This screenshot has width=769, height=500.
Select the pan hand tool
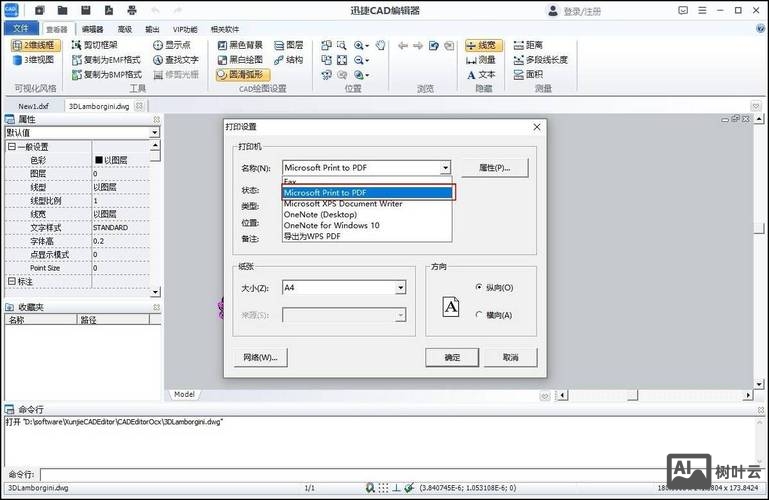pyautogui.click(x=381, y=45)
